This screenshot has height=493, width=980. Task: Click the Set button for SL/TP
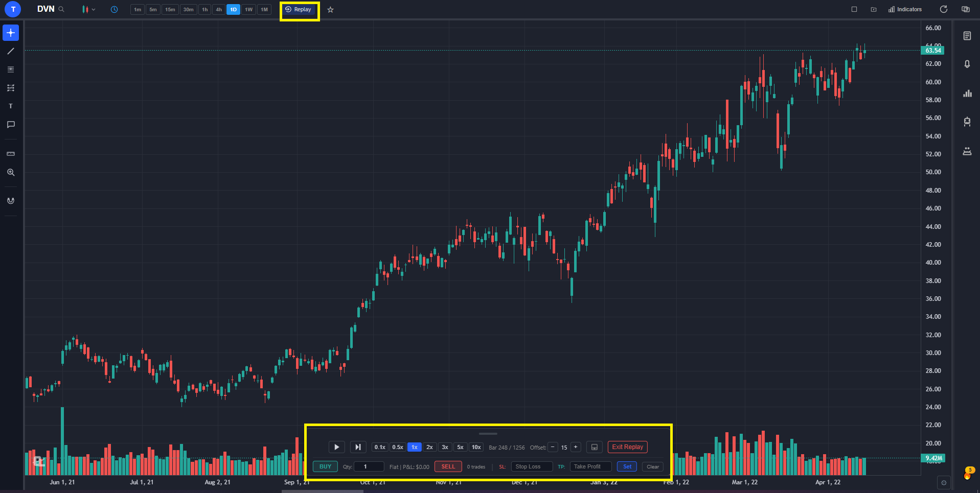[x=627, y=466]
